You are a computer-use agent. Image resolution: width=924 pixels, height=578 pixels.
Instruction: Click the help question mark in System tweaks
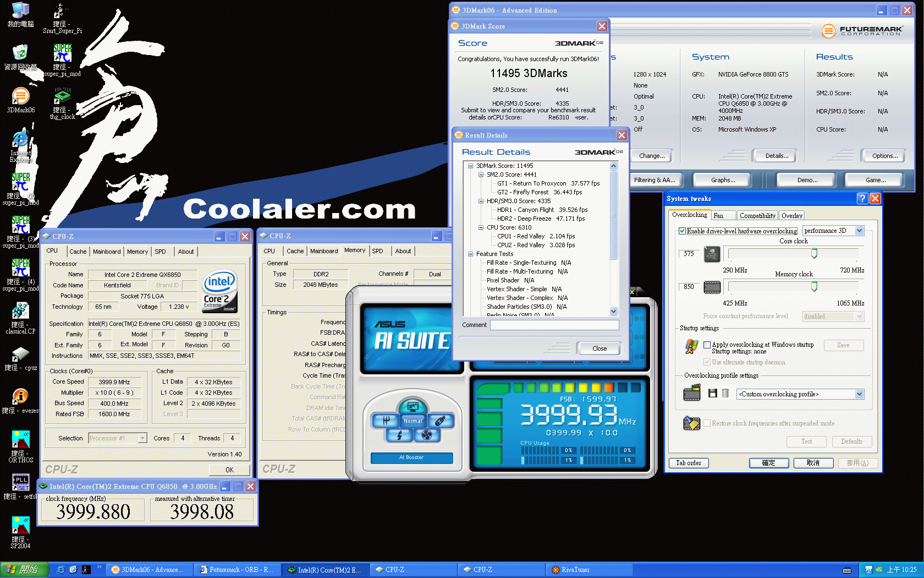click(x=862, y=198)
